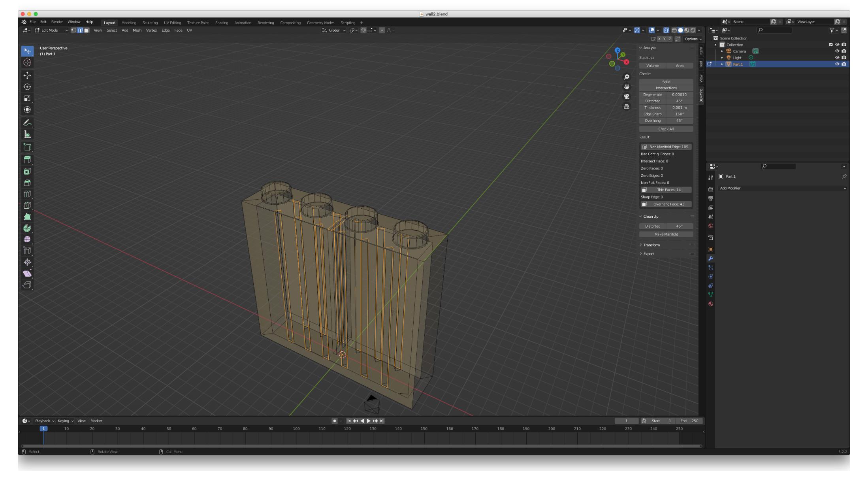The height and width of the screenshot is (481, 868).
Task: Open the Tool sidebar tab
Action: point(701,64)
